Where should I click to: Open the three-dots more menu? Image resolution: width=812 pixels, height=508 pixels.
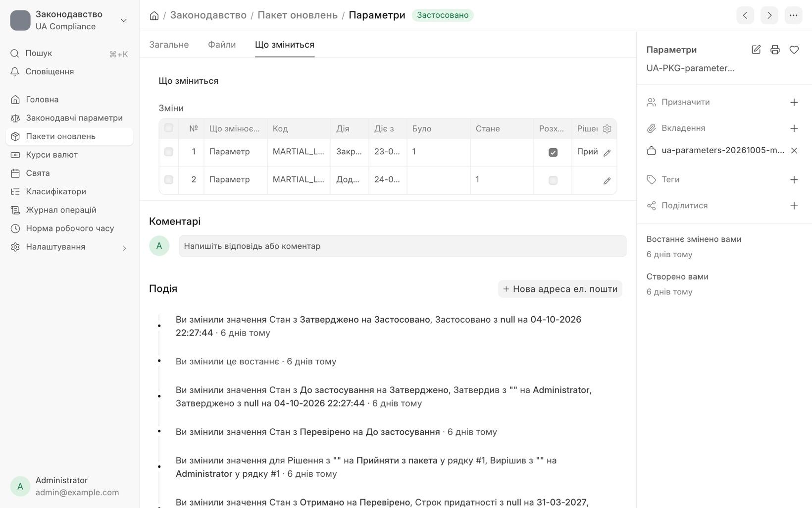click(793, 15)
